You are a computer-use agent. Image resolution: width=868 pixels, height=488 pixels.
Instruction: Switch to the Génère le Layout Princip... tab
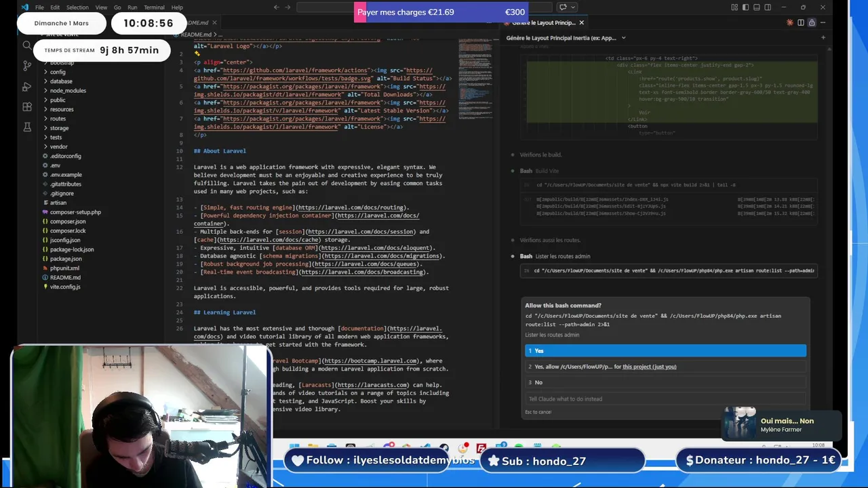point(543,22)
